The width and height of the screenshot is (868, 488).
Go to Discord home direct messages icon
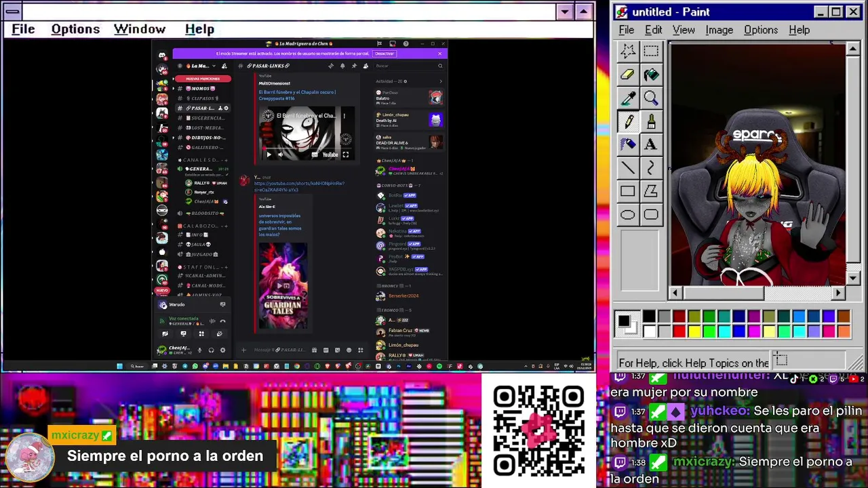pos(161,55)
